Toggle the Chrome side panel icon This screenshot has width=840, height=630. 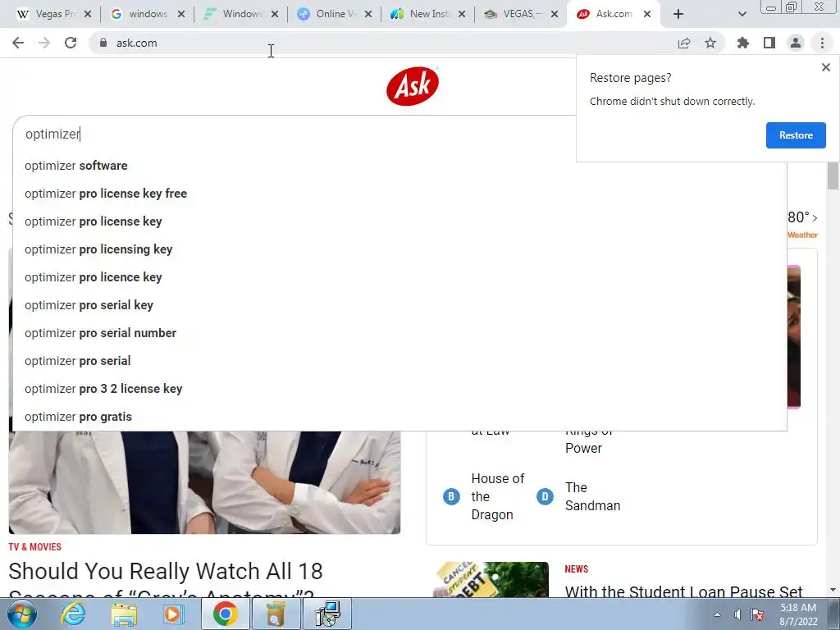click(x=769, y=43)
